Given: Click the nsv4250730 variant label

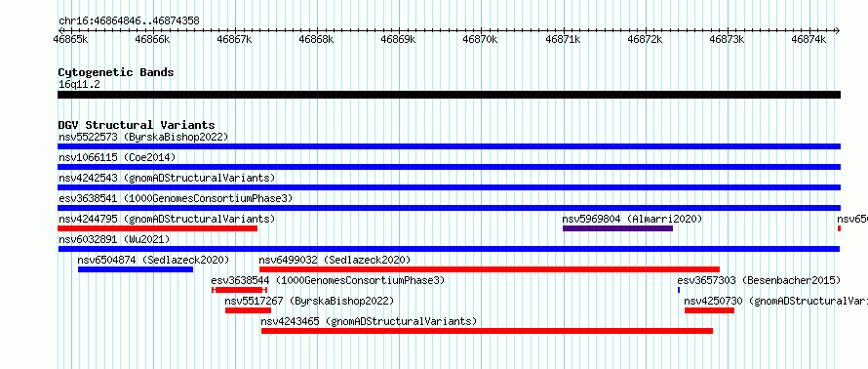Looking at the screenshot, I should point(776,301).
